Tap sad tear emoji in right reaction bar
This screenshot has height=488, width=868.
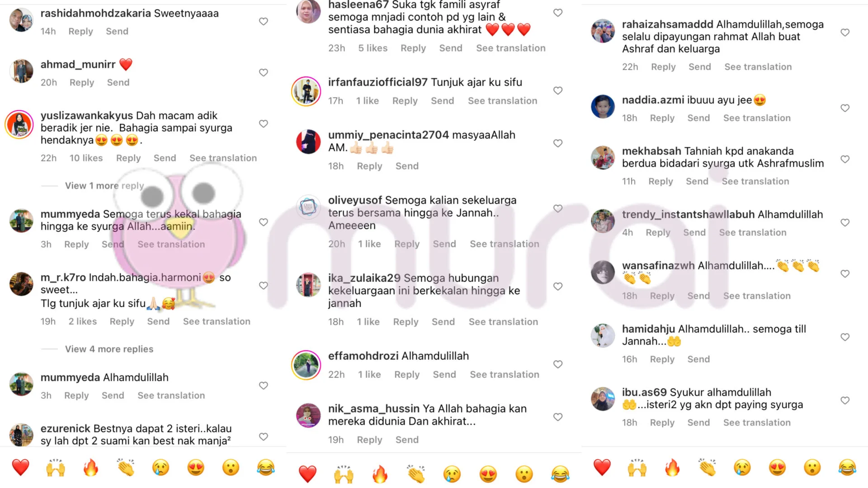pyautogui.click(x=742, y=468)
